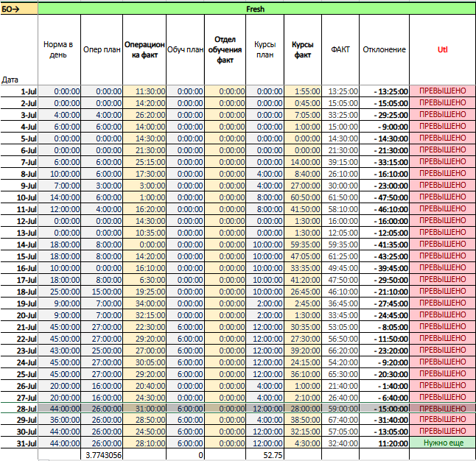
Task: Click 58:10:00 fact in 11-Jul row
Action: [x=340, y=209]
